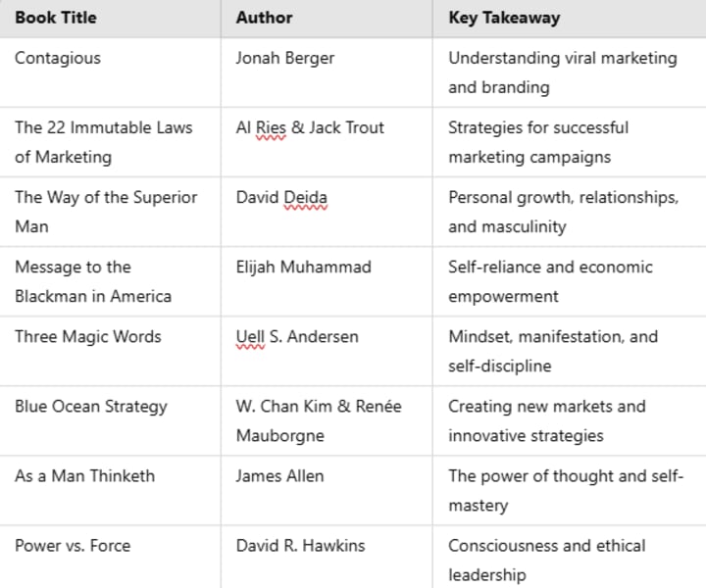Click the As a Man Thinketh cell
The height and width of the screenshot is (588, 706).
coord(110,491)
